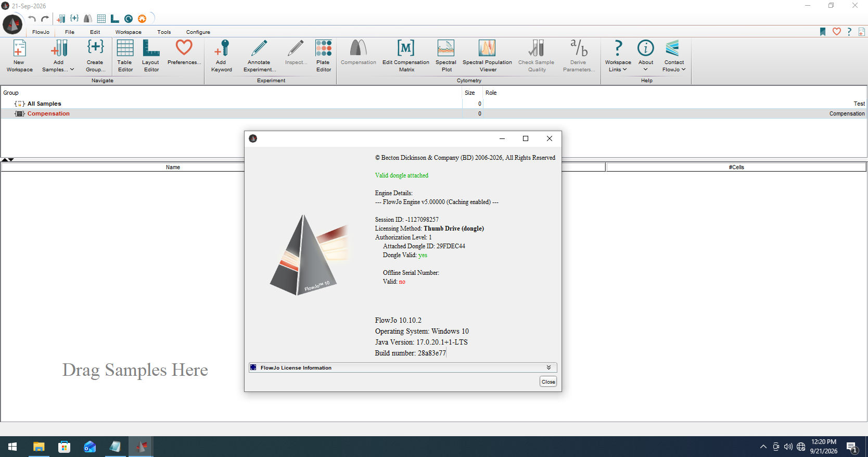The width and height of the screenshot is (868, 457).
Task: Click the Role column header in groups
Action: [491, 93]
